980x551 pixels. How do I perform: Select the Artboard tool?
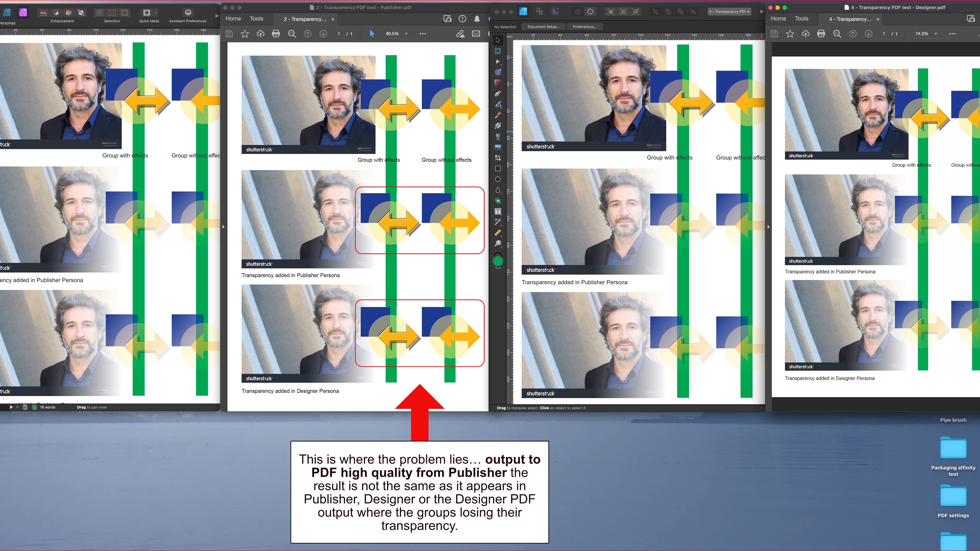tap(498, 51)
